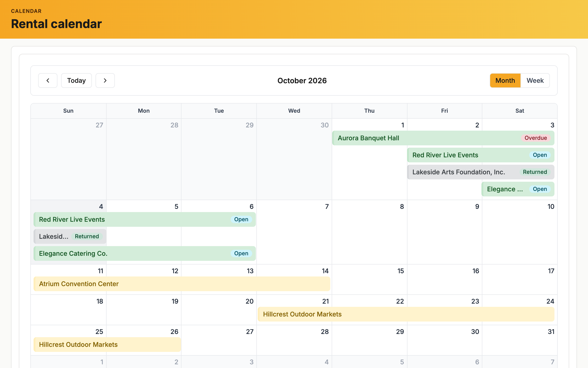Open Red River Live Events on October 2

(x=481, y=155)
